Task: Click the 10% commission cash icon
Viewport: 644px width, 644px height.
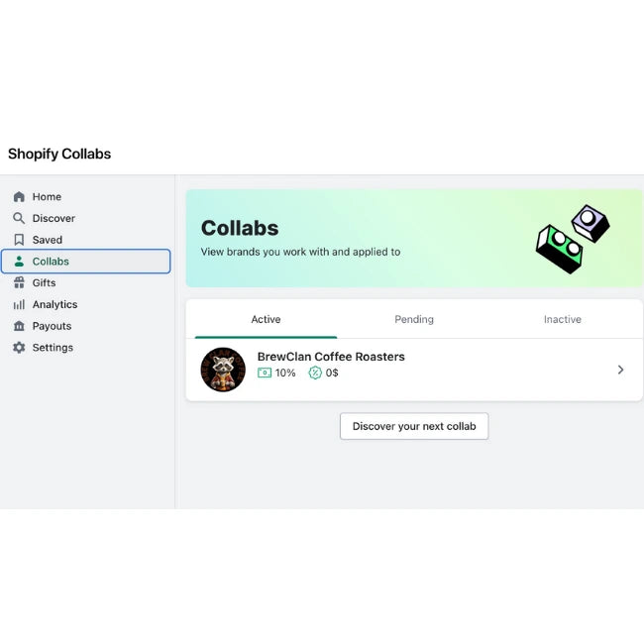Action: (265, 373)
